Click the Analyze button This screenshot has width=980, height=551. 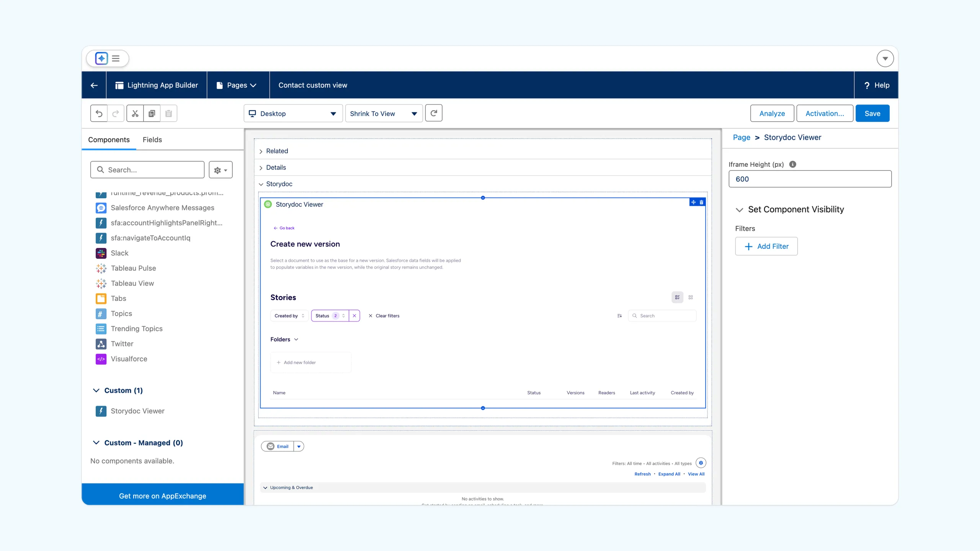click(x=772, y=113)
